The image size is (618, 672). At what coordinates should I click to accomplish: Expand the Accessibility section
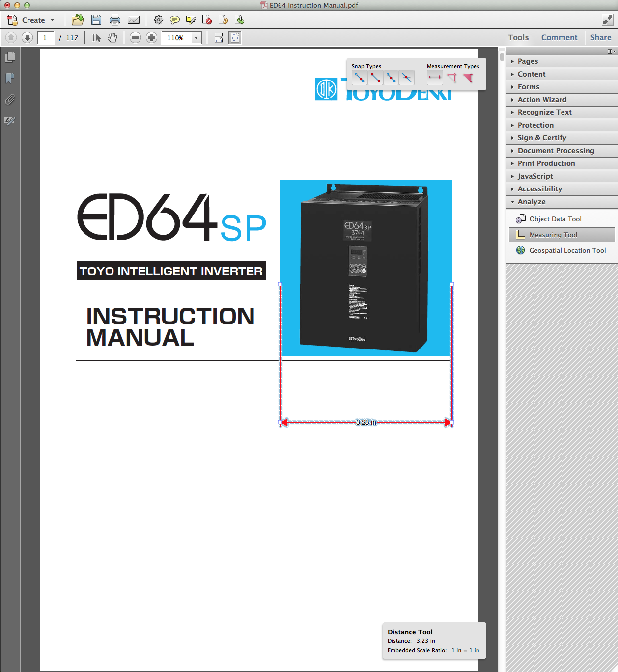562,189
